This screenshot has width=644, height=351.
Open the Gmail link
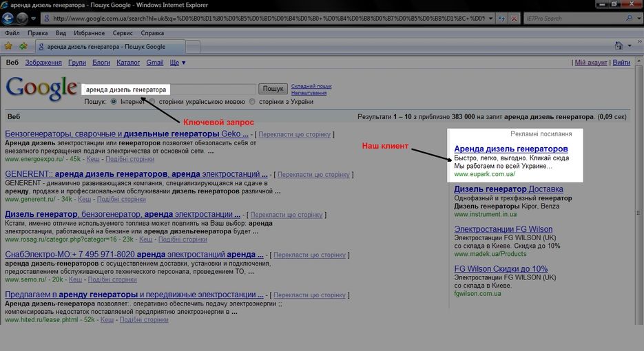[155, 63]
